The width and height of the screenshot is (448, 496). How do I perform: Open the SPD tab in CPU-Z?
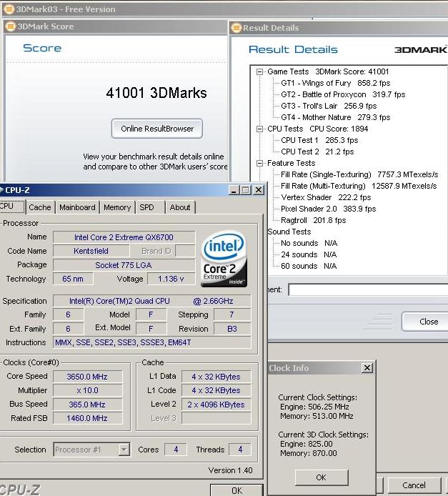(146, 207)
